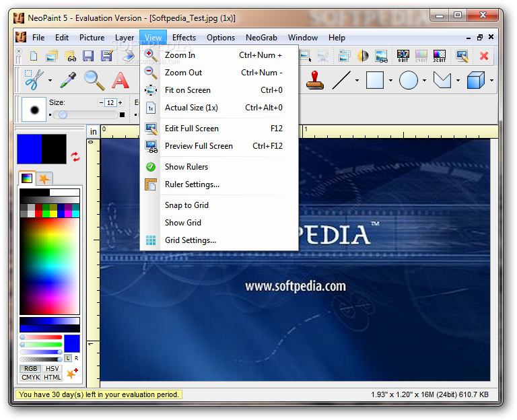The height and width of the screenshot is (420, 517).
Task: Select the Polygon shape tool
Action: click(442, 80)
